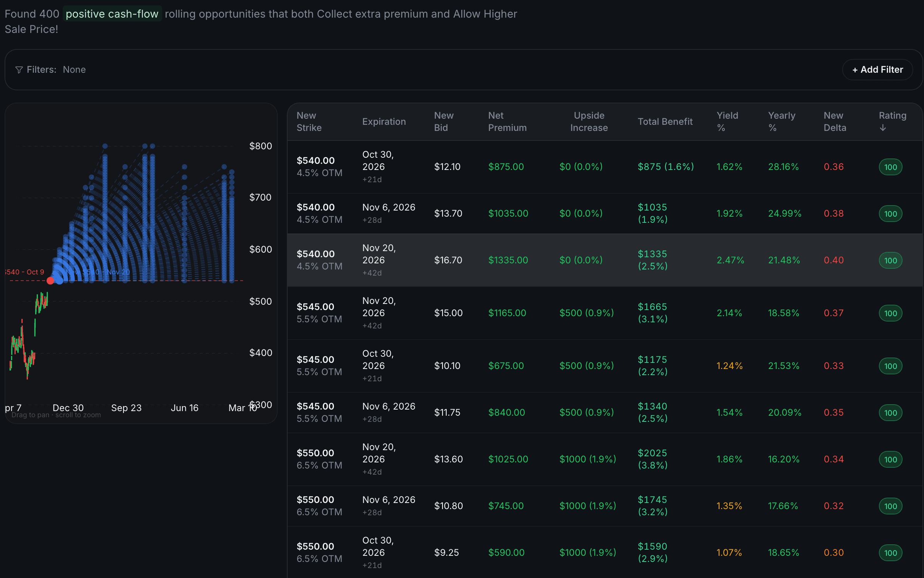Click the 0.40 new delta value

(x=833, y=260)
